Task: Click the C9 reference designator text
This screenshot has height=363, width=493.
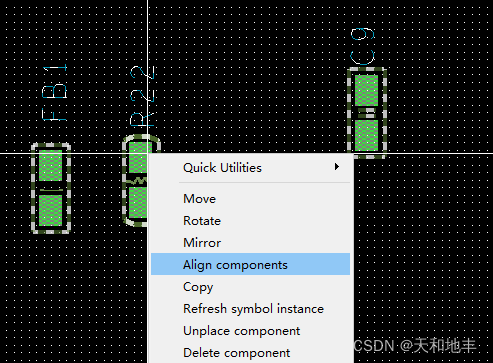Action: pos(363,46)
